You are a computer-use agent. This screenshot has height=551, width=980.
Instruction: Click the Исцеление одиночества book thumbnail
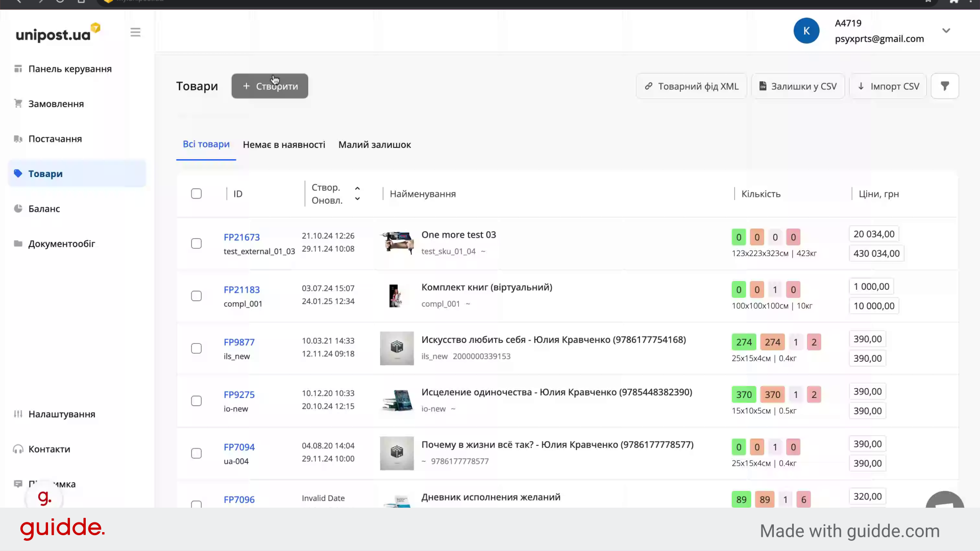coord(397,401)
